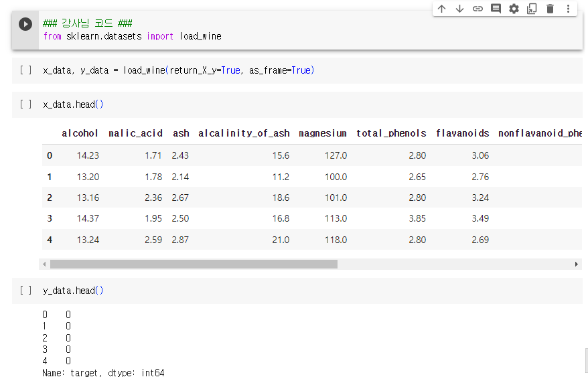Select output text 'Name: target, dtype: int64'
Viewport: 588px width, 385px height.
(x=103, y=373)
